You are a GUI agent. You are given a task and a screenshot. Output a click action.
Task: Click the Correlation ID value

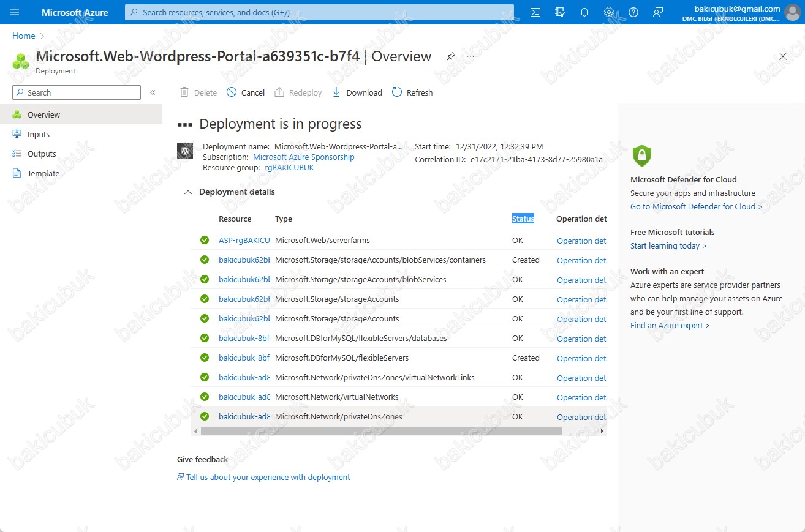pyautogui.click(x=537, y=160)
